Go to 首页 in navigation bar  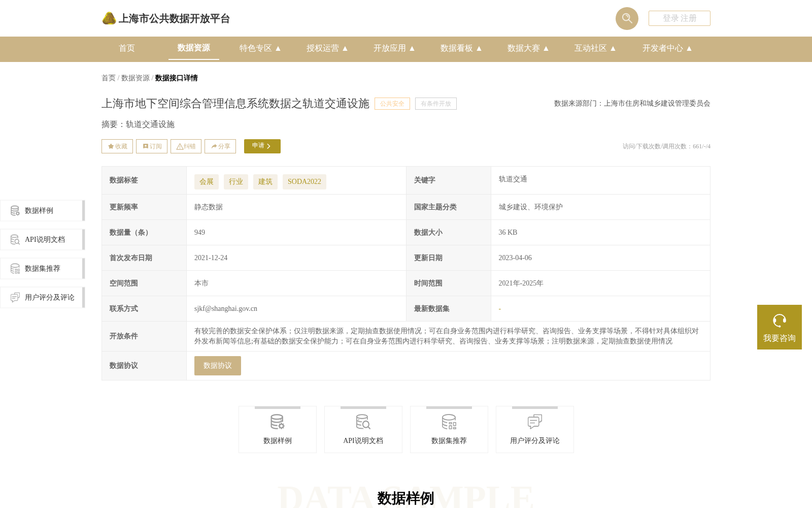click(x=127, y=48)
